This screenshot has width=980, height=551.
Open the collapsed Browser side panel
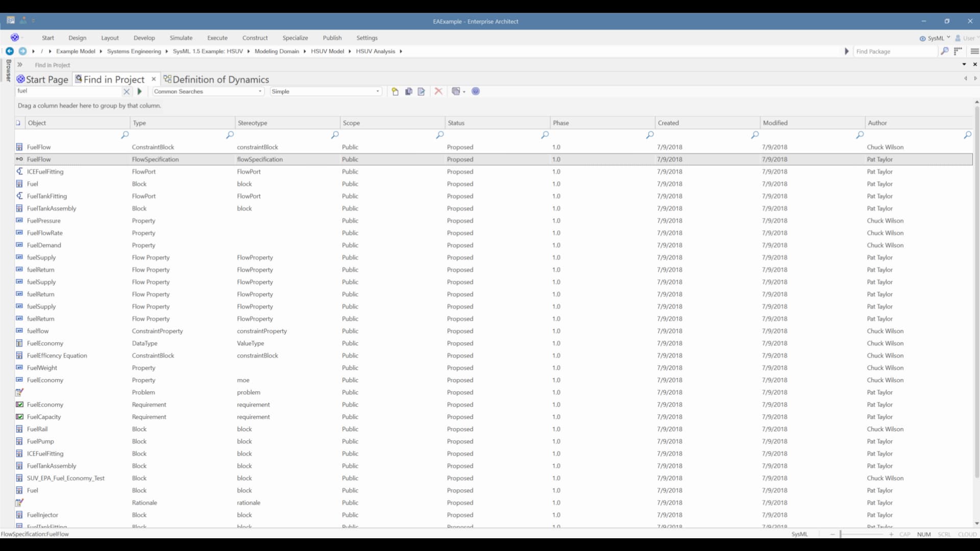[8, 70]
